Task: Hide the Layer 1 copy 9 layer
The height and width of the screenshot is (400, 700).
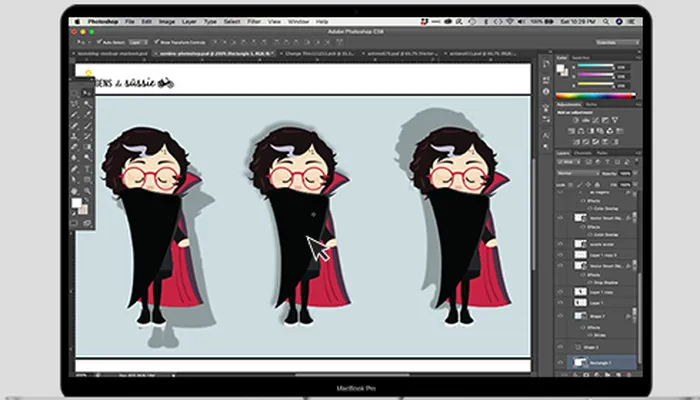Action: pyautogui.click(x=560, y=255)
